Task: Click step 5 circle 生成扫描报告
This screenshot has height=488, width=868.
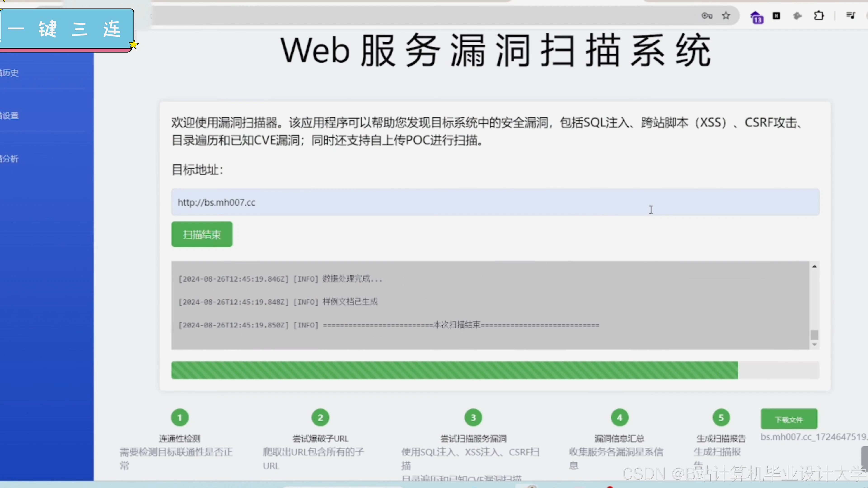Action: [x=721, y=418]
